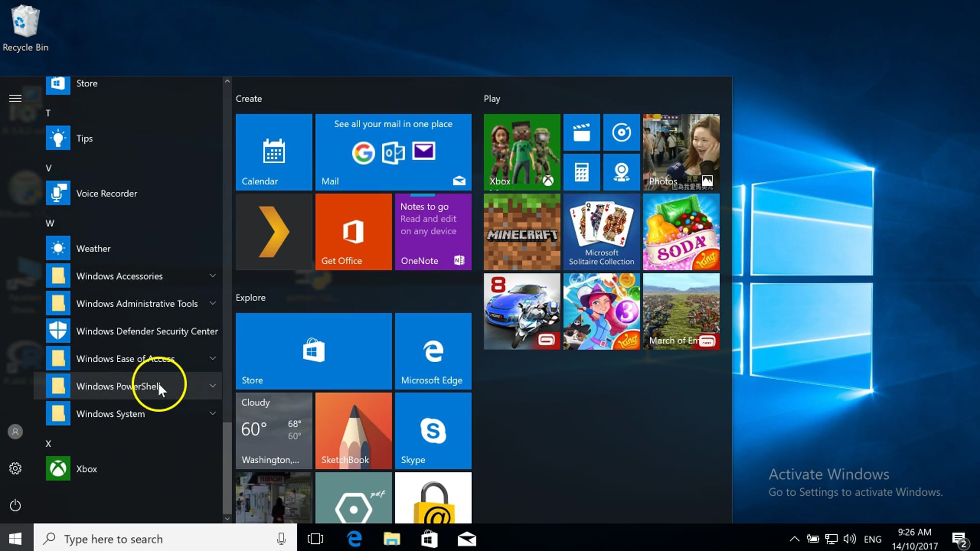Launch the Skype tile
980x551 pixels.
click(433, 431)
